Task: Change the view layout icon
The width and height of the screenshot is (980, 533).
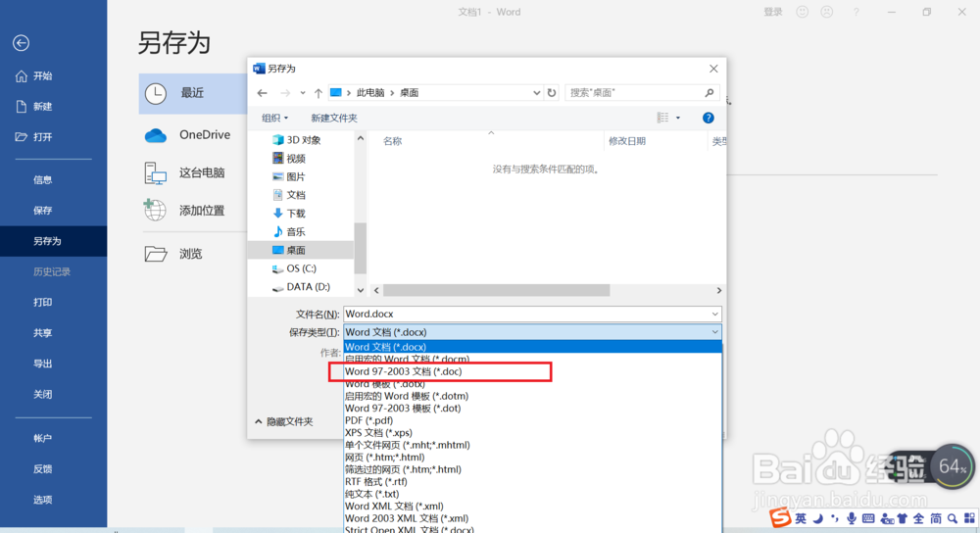Action: tap(662, 118)
